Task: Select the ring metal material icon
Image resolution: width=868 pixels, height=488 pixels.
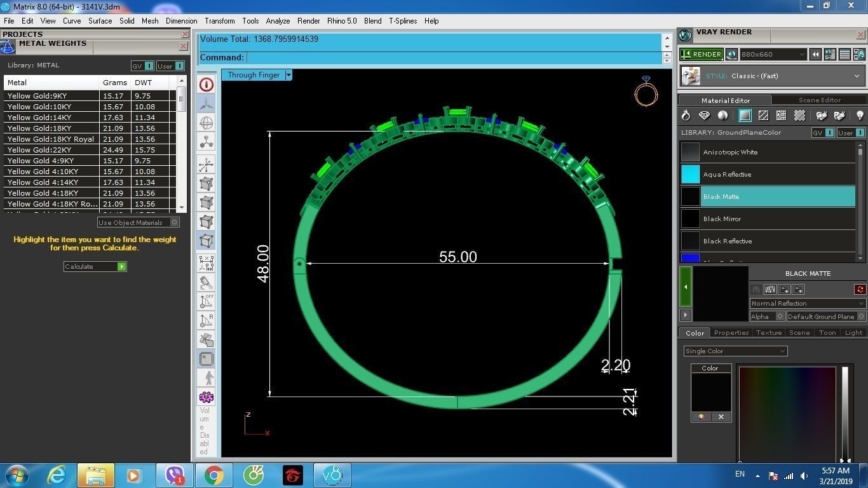Action: [686, 116]
